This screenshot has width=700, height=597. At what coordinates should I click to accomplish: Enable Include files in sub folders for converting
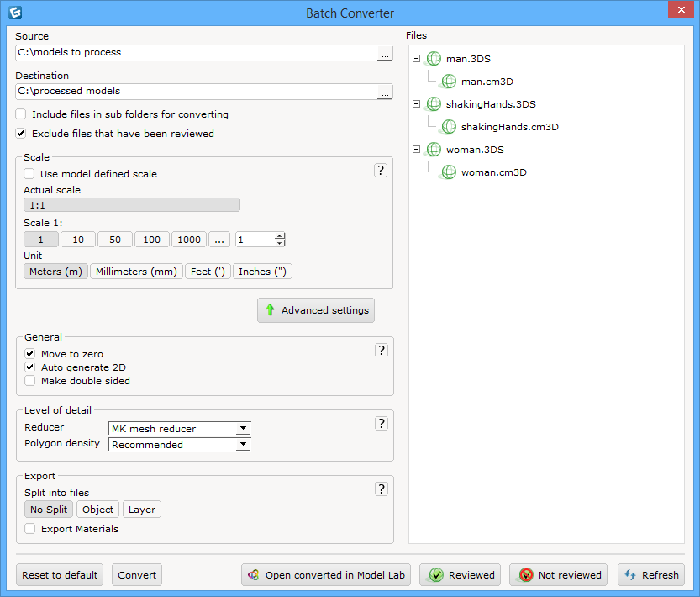[20, 114]
